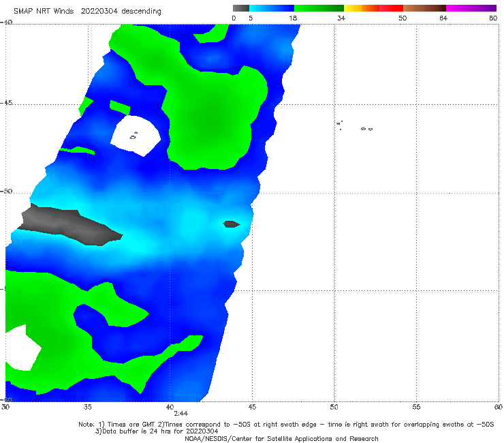
Task: Click the swath time label "2:44"
Action: [x=180, y=414]
